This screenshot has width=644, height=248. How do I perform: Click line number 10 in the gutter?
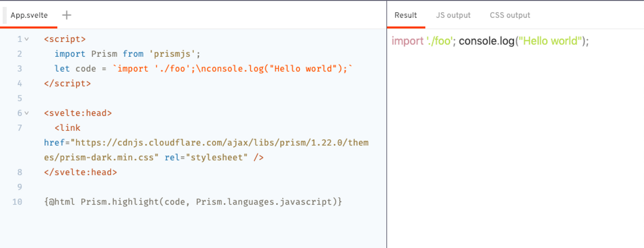click(17, 202)
